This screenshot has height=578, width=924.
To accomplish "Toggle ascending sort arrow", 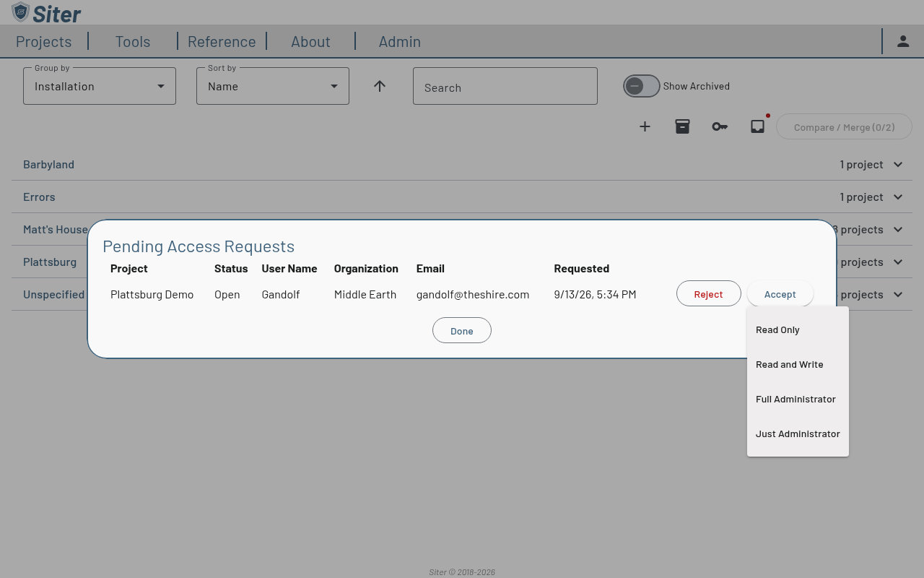I will [x=380, y=86].
